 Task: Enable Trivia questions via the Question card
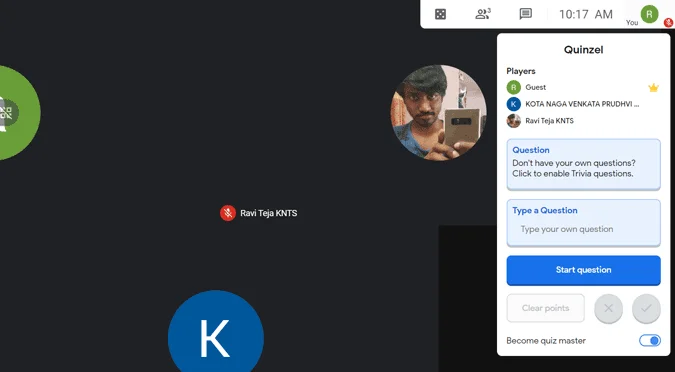(583, 164)
